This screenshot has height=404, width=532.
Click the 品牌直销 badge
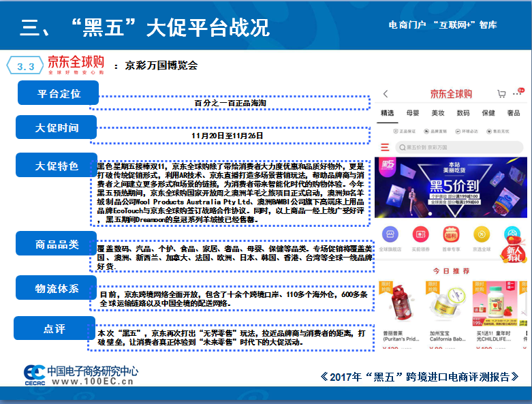[435, 131]
